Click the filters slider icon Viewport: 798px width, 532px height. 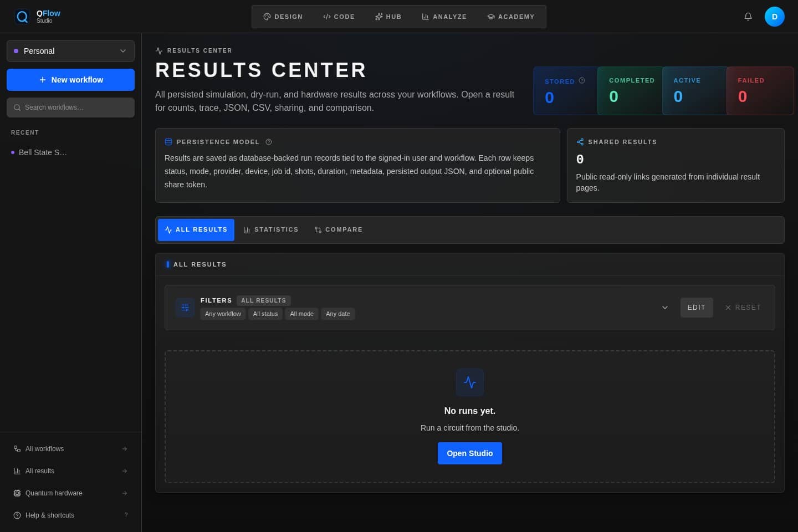coord(185,308)
